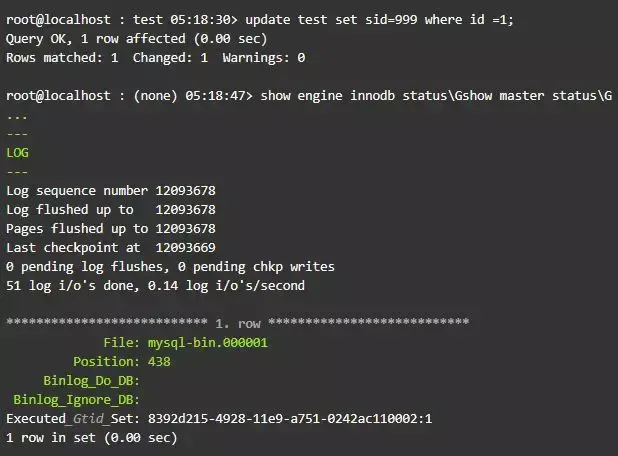Click the Executed_Gtid_Set GTID value

tap(290, 419)
